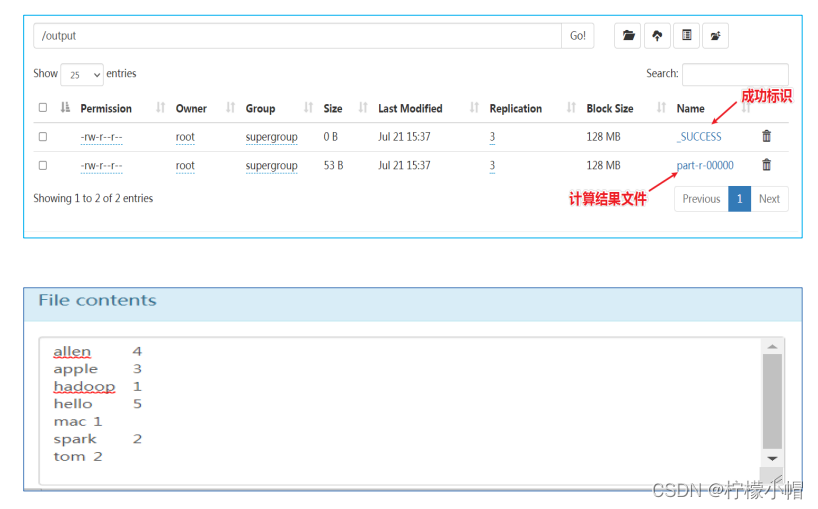Click the 0 B size cell
The width and height of the screenshot is (818, 509).
[x=331, y=137]
